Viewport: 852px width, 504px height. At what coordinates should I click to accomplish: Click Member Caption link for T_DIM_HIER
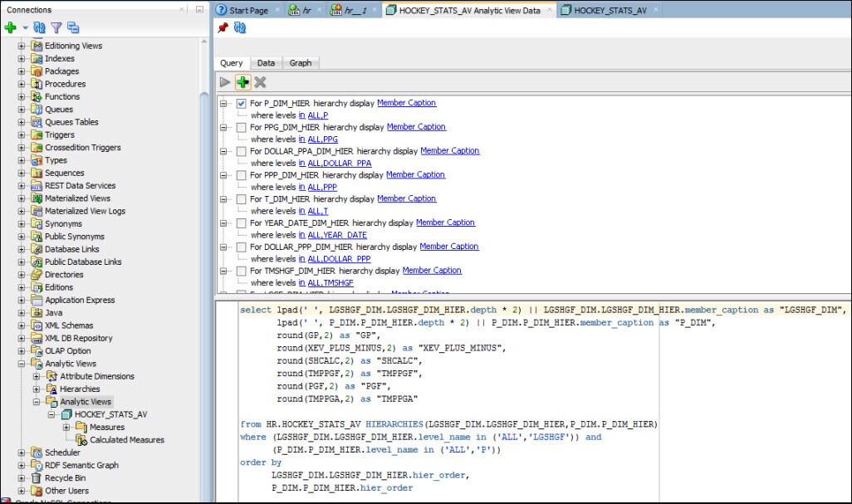click(406, 198)
